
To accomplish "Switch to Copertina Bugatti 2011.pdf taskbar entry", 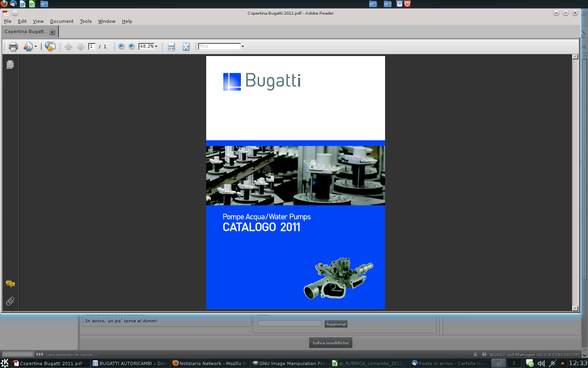I will (x=51, y=363).
